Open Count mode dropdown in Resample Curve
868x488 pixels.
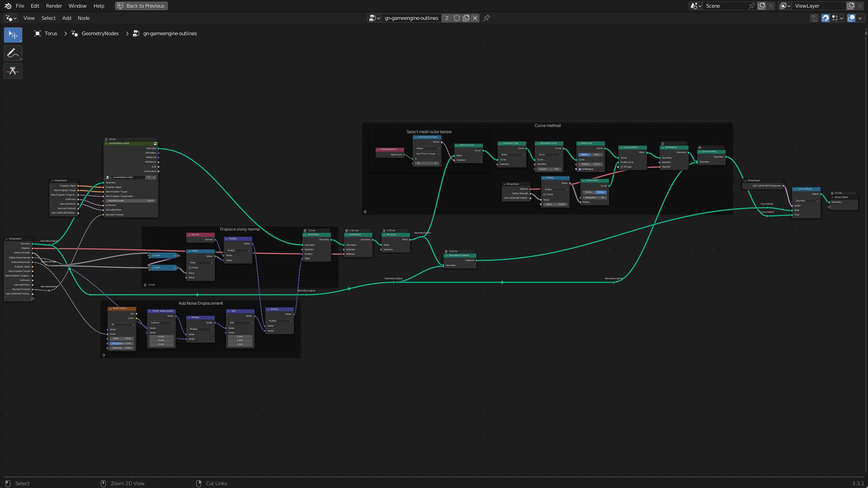pyautogui.click(x=549, y=155)
